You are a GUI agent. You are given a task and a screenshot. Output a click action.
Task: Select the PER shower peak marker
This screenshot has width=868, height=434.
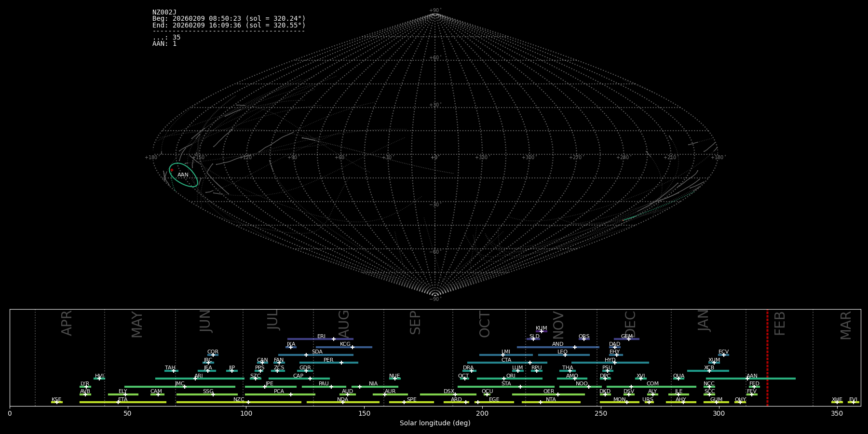(341, 363)
